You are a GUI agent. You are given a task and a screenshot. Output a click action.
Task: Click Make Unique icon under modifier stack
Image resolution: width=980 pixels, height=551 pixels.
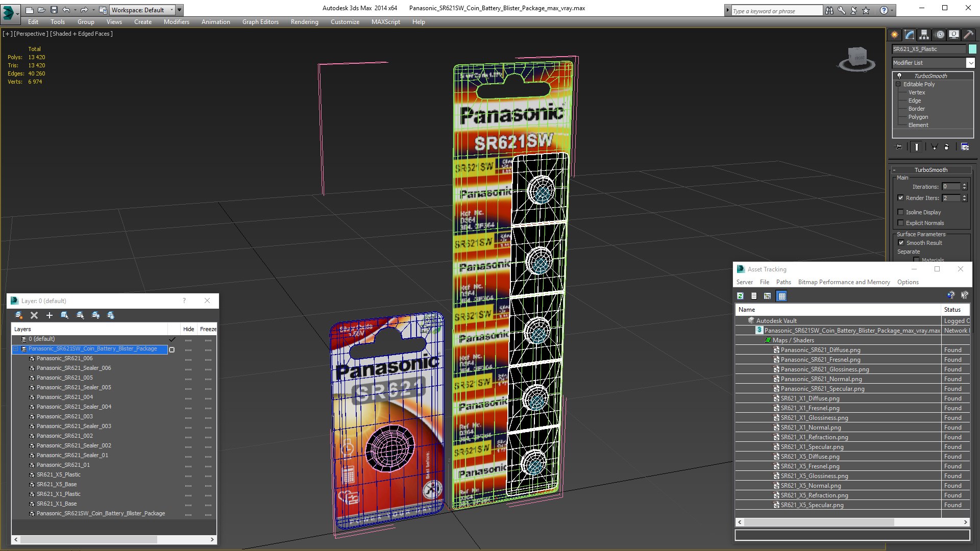pos(934,147)
